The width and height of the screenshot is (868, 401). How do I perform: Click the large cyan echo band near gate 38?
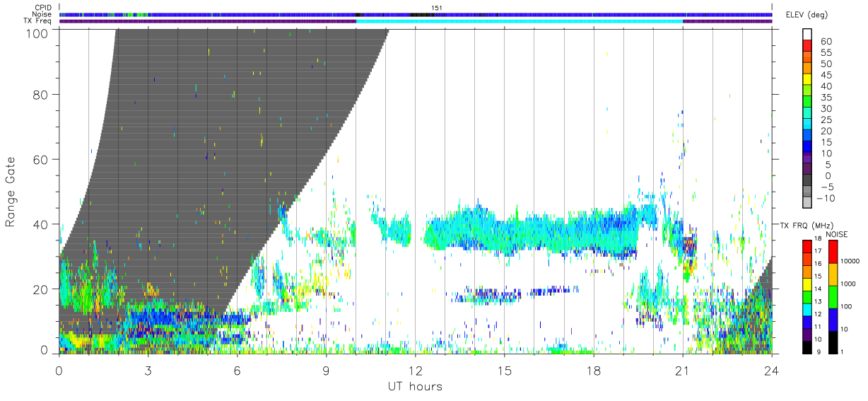(x=530, y=230)
